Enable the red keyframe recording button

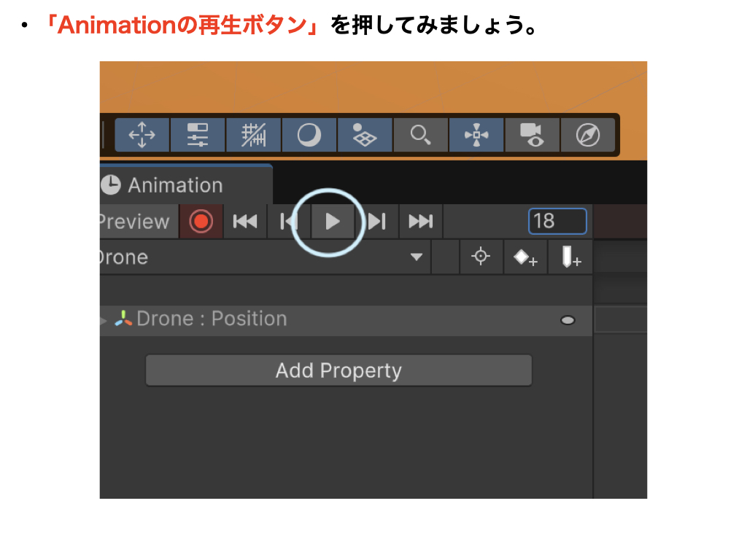pyautogui.click(x=201, y=222)
